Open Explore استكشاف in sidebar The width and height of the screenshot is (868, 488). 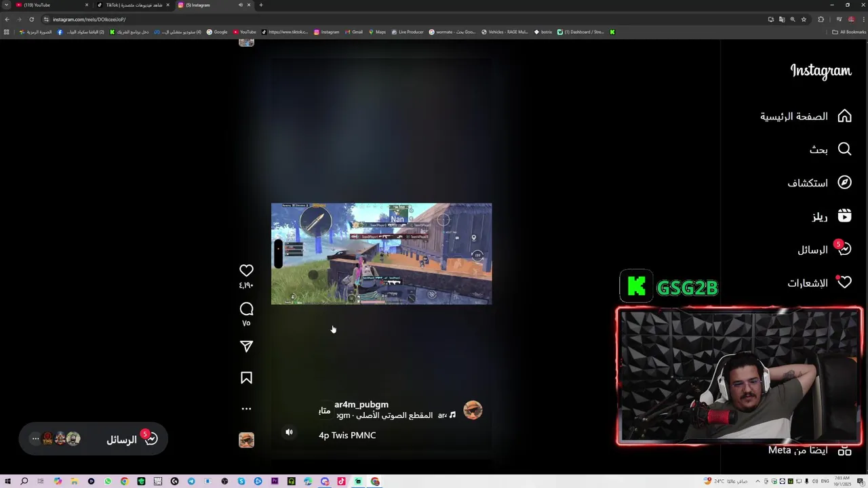click(x=820, y=183)
